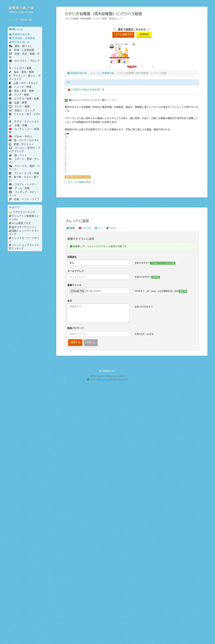
Task: Switch to the 画像 reply tab
Action: [71, 228]
